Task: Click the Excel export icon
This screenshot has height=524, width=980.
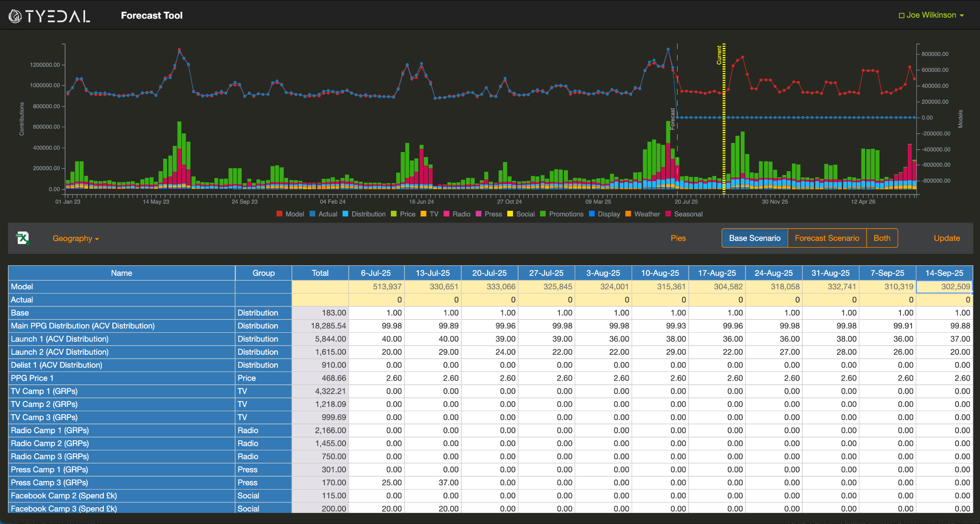Action: 22,238
